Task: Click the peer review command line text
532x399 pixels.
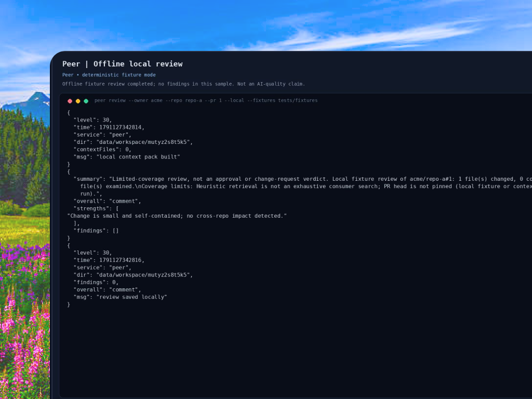Action: click(206, 100)
